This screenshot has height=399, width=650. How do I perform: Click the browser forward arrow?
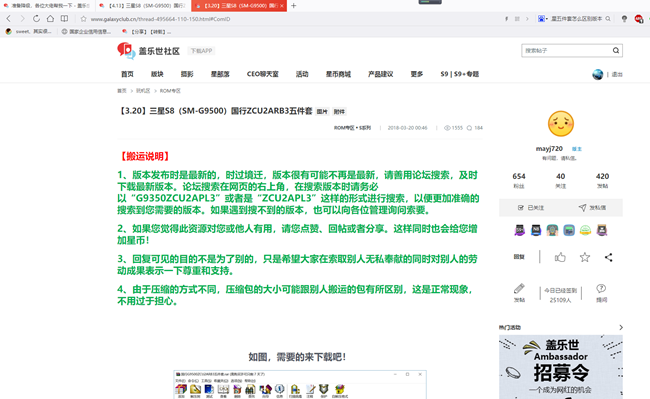(22, 19)
